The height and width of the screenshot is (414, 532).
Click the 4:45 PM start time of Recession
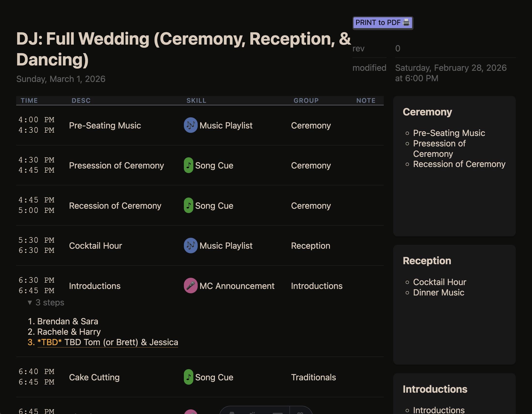point(37,200)
